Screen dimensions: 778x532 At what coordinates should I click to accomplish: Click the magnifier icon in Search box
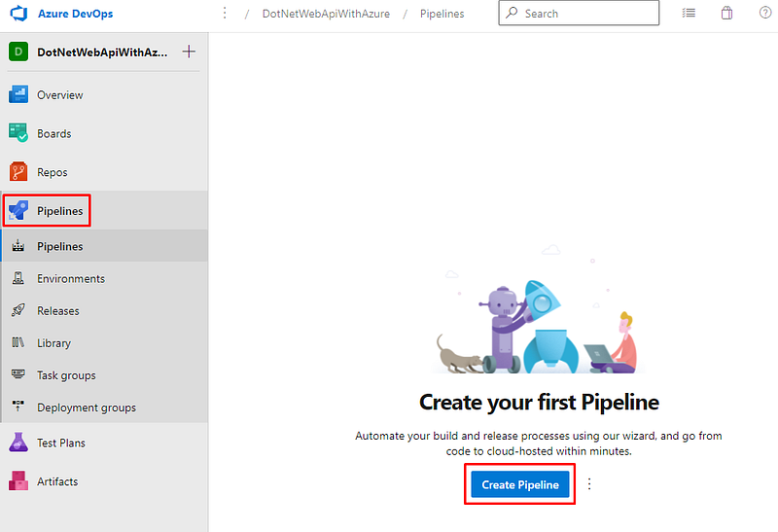point(512,13)
